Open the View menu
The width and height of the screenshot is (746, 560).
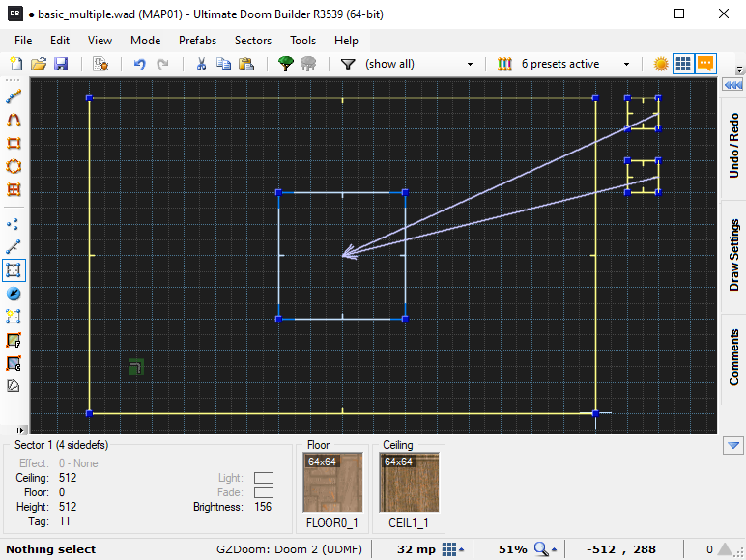100,41
